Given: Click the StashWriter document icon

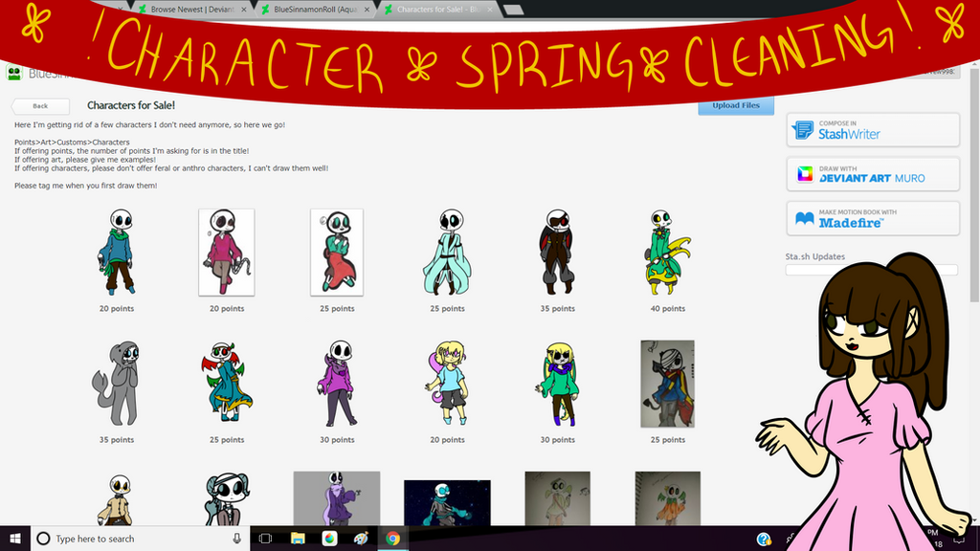Looking at the screenshot, I should [803, 130].
